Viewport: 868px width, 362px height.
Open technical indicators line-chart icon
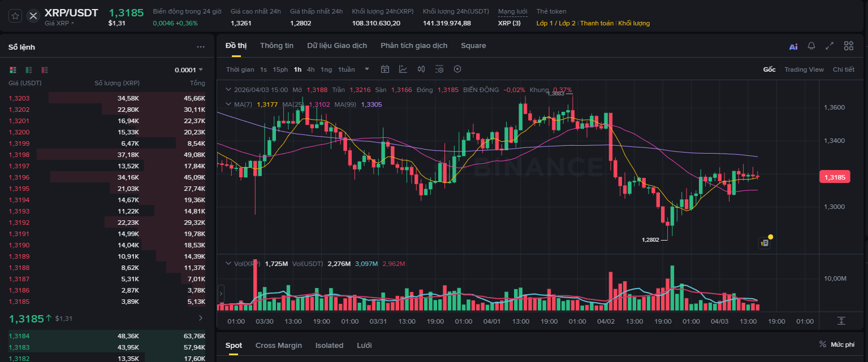click(x=403, y=69)
